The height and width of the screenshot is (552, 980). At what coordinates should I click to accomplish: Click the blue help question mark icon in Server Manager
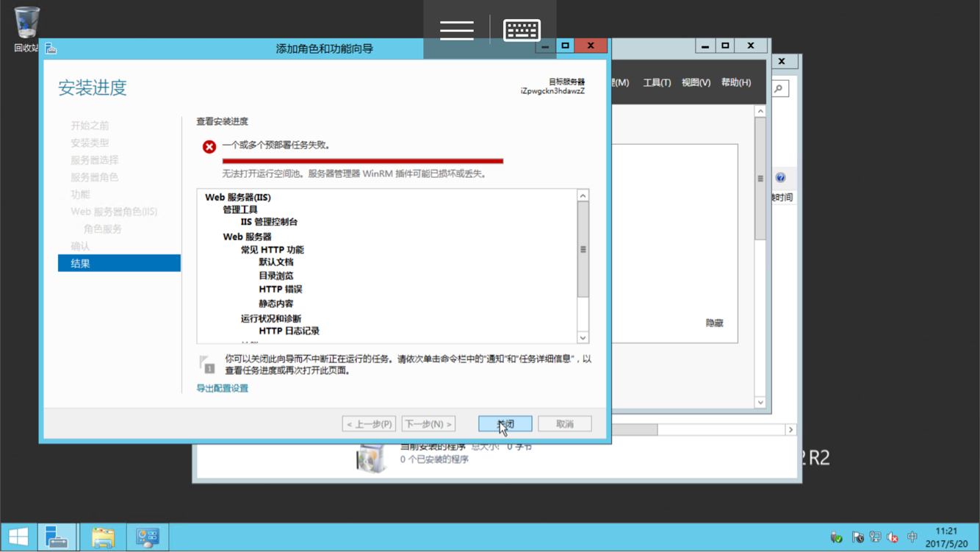780,178
